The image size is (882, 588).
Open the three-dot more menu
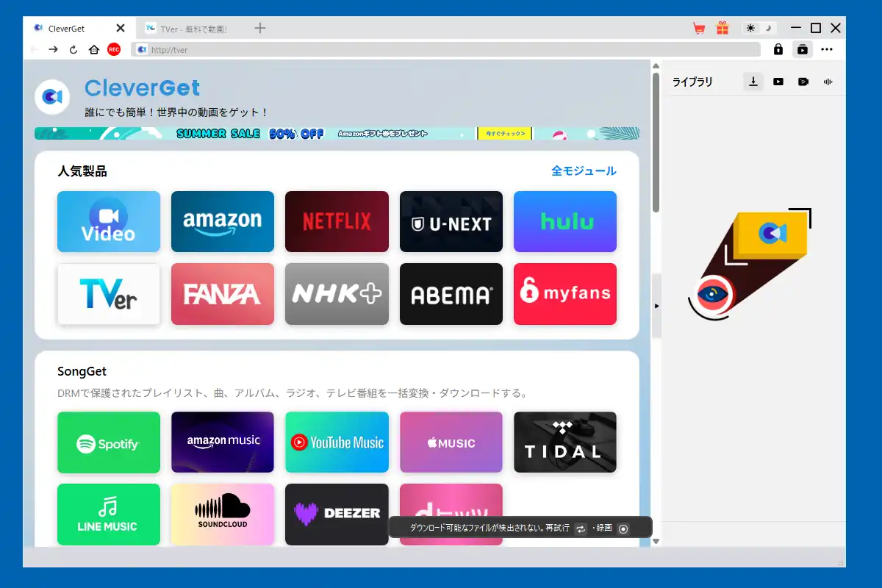[827, 49]
